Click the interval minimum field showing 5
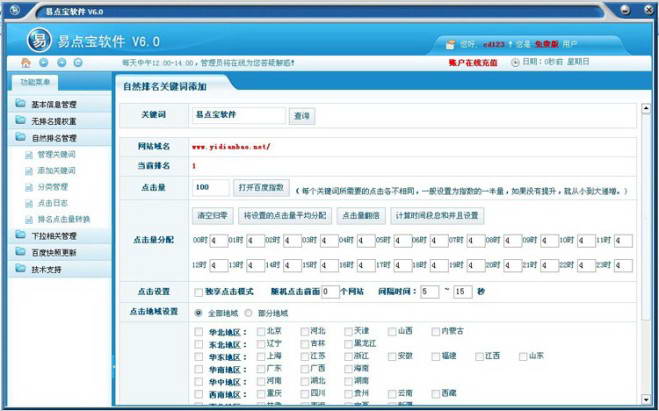659x411 pixels. [430, 292]
